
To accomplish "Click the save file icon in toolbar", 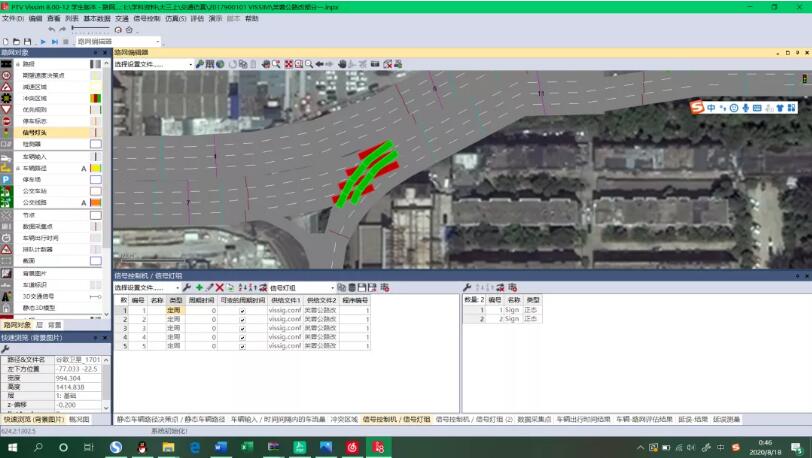I will [x=27, y=41].
